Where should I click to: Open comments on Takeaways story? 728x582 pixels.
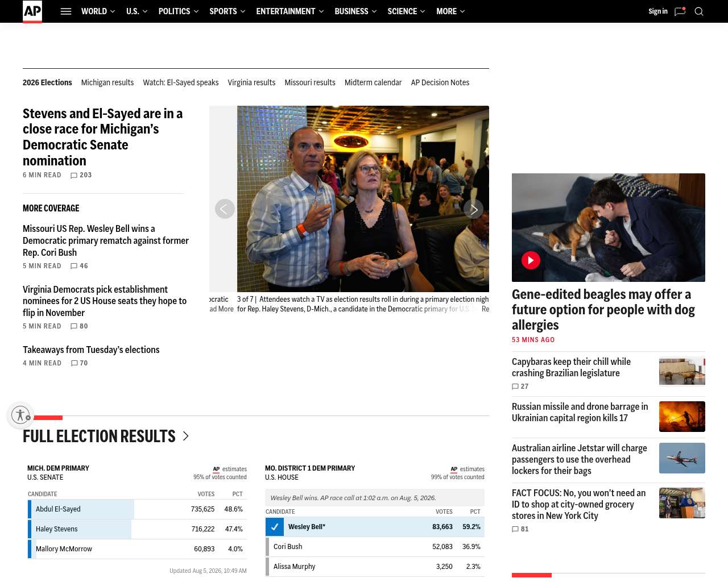click(x=79, y=363)
